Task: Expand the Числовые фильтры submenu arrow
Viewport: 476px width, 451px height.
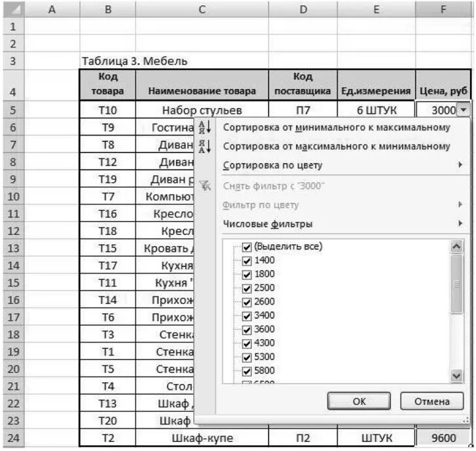Action: pos(460,224)
